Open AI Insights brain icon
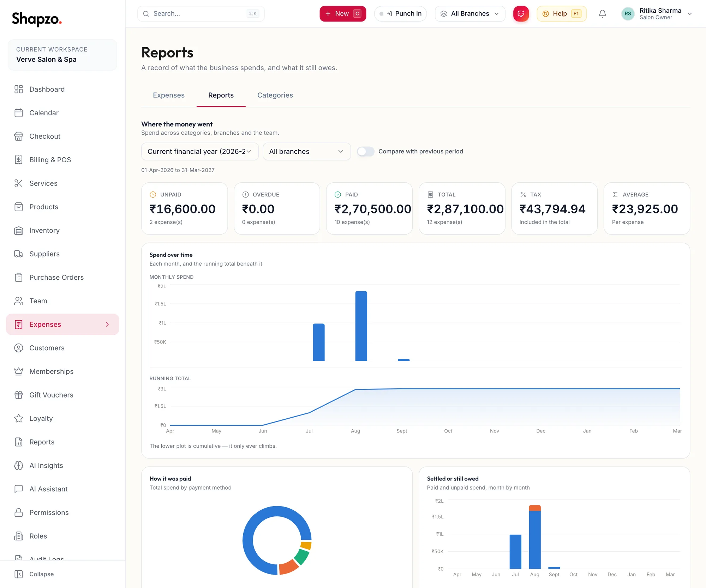The height and width of the screenshot is (588, 706). click(x=18, y=466)
